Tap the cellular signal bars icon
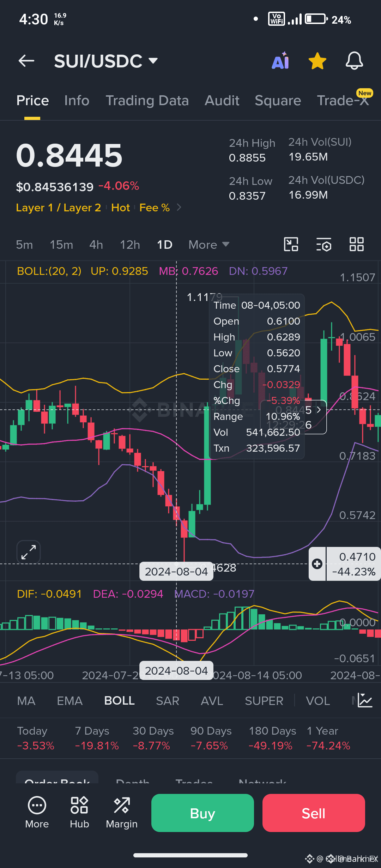381x868 pixels. tap(295, 19)
